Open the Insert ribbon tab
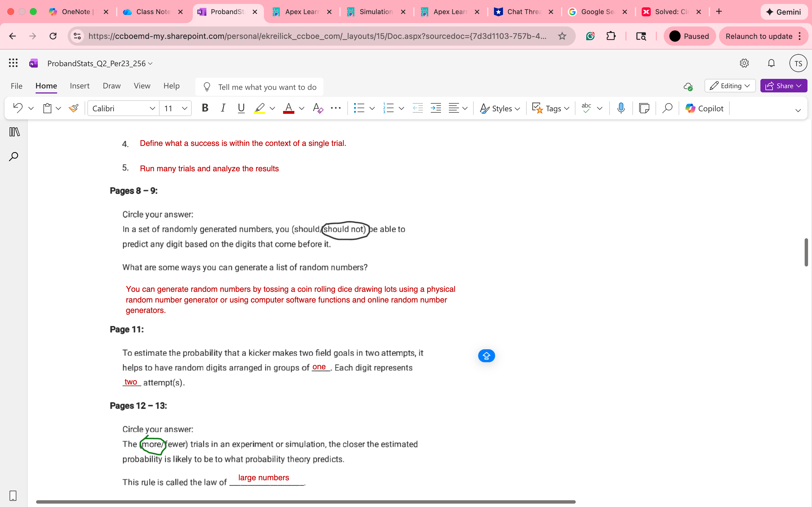The height and width of the screenshot is (507, 812). [80, 86]
